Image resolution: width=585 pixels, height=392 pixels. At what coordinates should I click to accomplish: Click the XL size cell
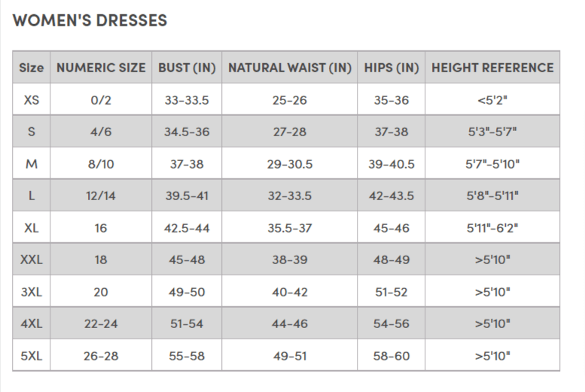click(32, 228)
